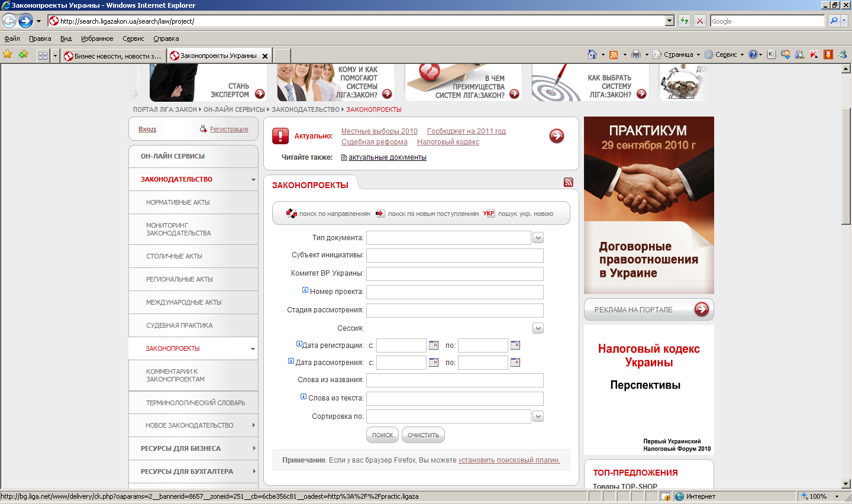Open address bar URL history dropdown
Image resolution: width=852 pixels, height=504 pixels.
click(670, 21)
